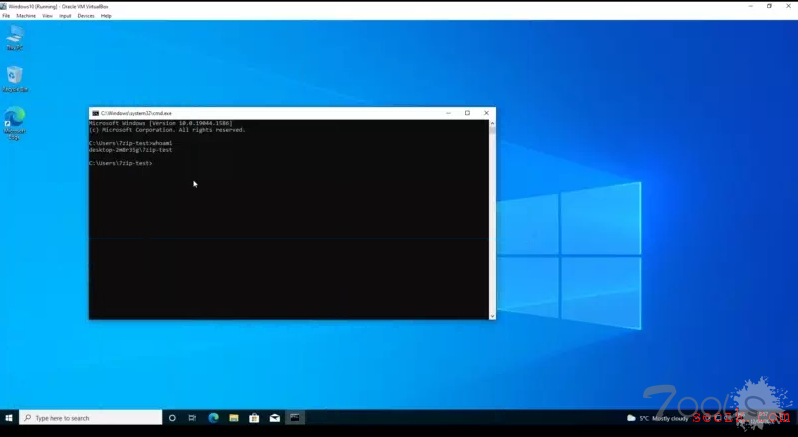Click the cmd window scrollbar down arrow
798x437 pixels.
[491, 315]
